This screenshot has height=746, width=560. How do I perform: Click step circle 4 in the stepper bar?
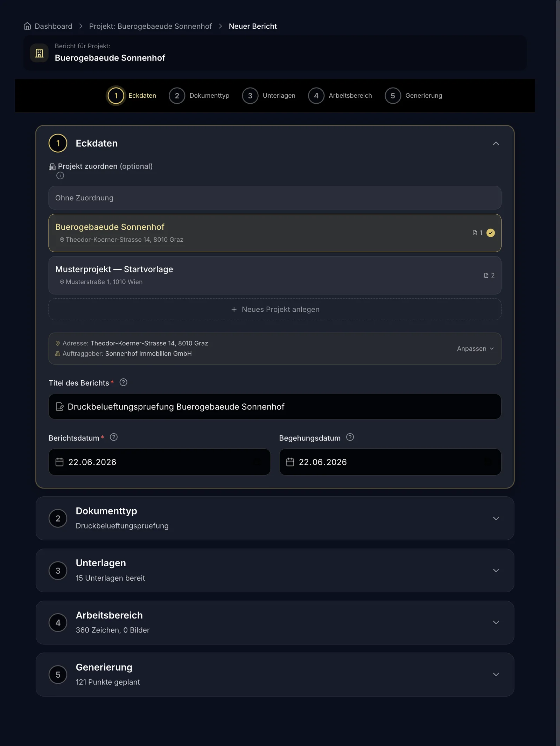(316, 96)
